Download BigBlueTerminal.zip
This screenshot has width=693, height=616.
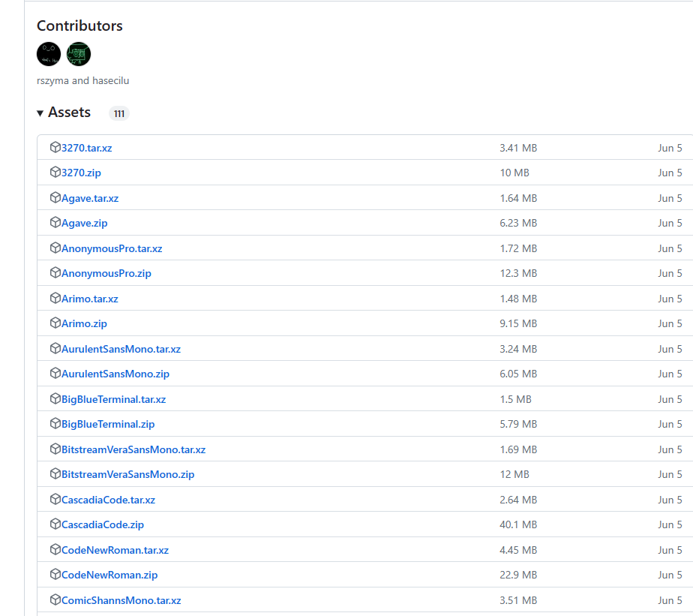click(108, 425)
